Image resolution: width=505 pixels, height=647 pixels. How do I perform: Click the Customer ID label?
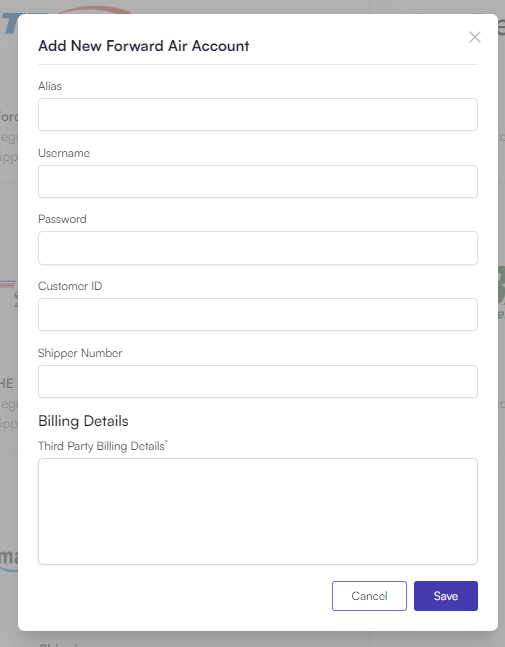70,286
